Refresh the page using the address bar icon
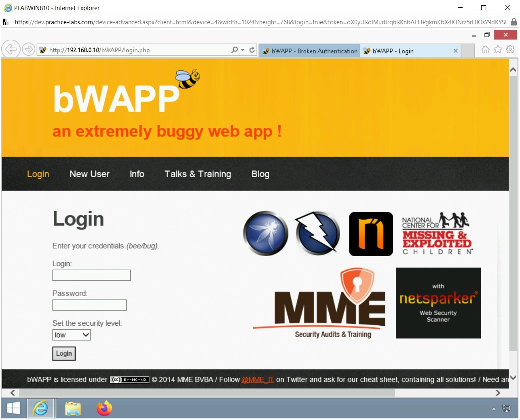The image size is (520, 420). [252, 49]
